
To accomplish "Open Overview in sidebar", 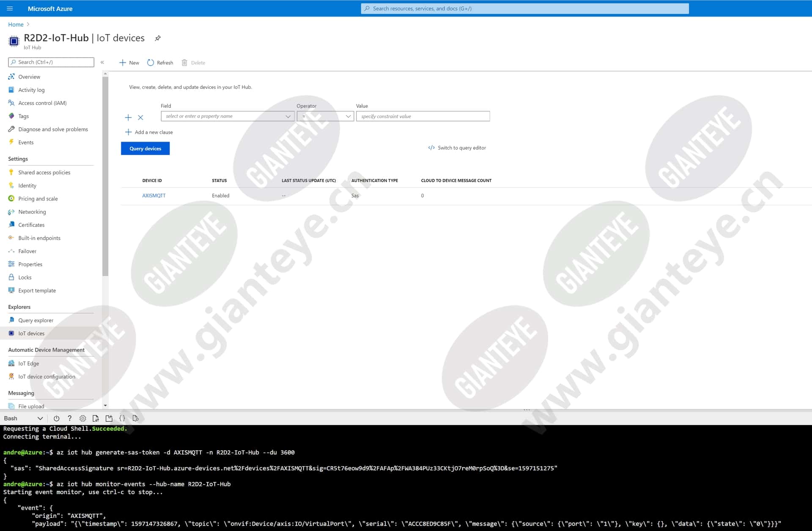I will tap(29, 77).
